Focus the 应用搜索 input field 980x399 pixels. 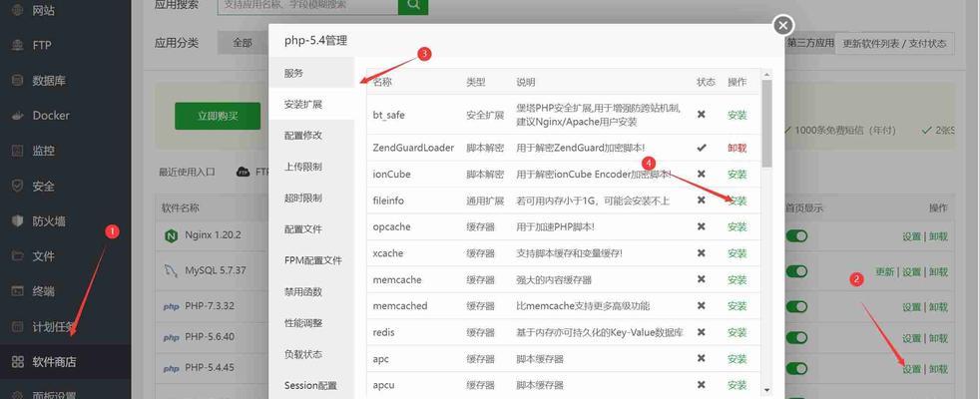tap(307, 5)
